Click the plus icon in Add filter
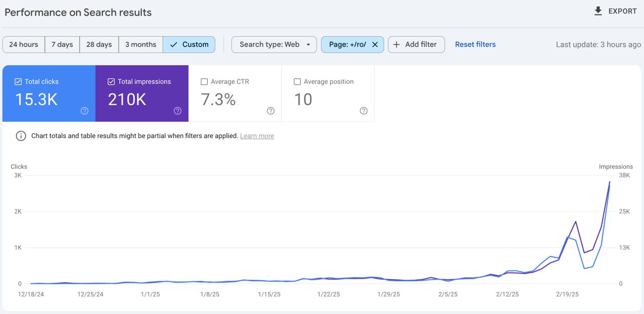 [396, 44]
